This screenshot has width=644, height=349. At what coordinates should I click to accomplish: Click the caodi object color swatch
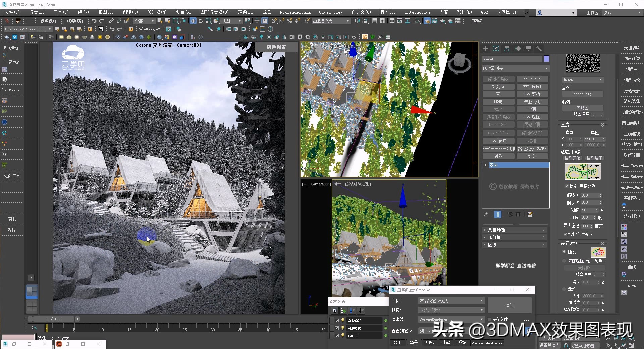[546, 59]
